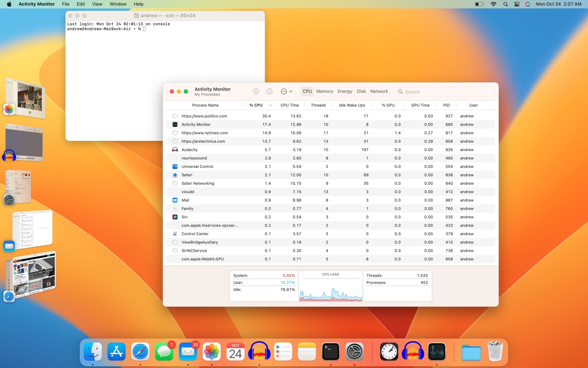The width and height of the screenshot is (588, 368).
Task: Sort processes by the PID column
Action: point(446,105)
